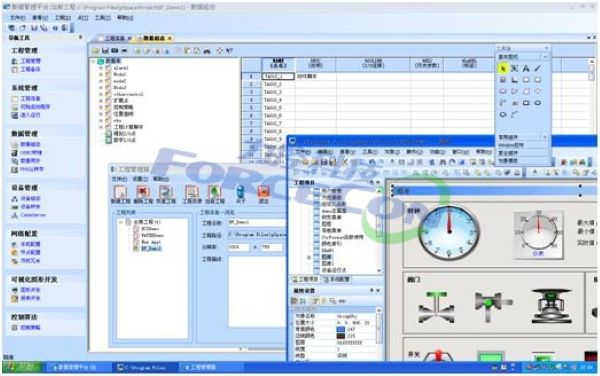Image resolution: width=600 pixels, height=376 pixels.
Task: Open the 控制策略 link in sidebar
Action: (30, 328)
